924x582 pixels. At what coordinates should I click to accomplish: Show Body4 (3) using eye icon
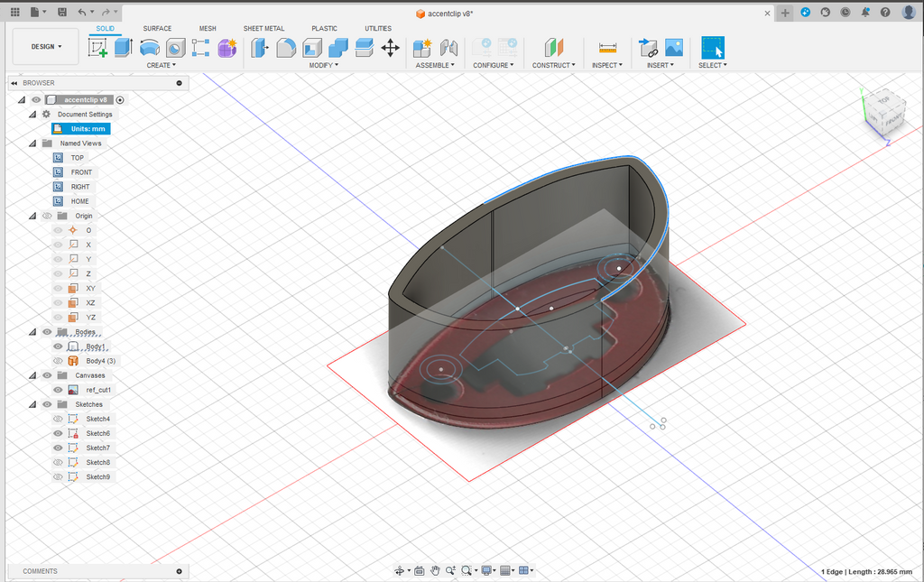(x=58, y=361)
